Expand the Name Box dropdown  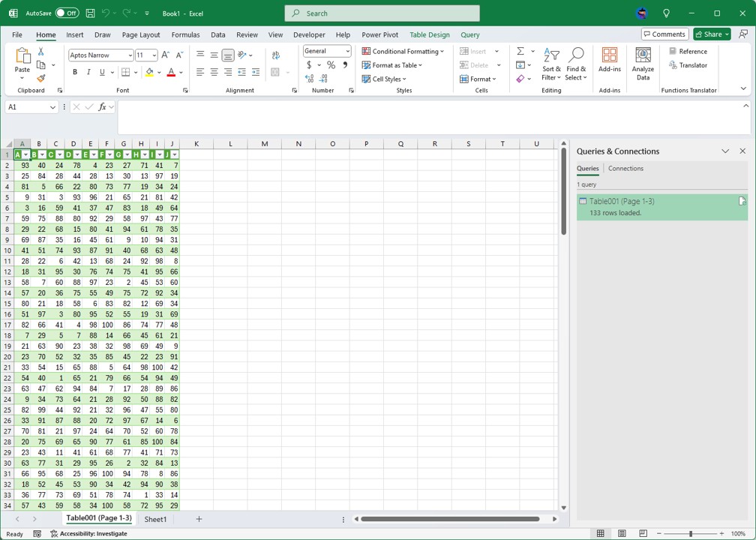pos(52,107)
